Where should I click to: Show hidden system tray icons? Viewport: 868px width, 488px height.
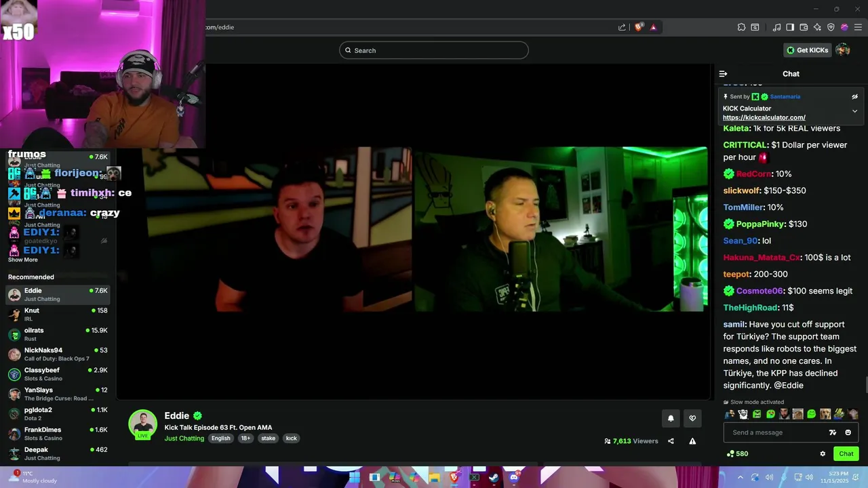[741, 477]
